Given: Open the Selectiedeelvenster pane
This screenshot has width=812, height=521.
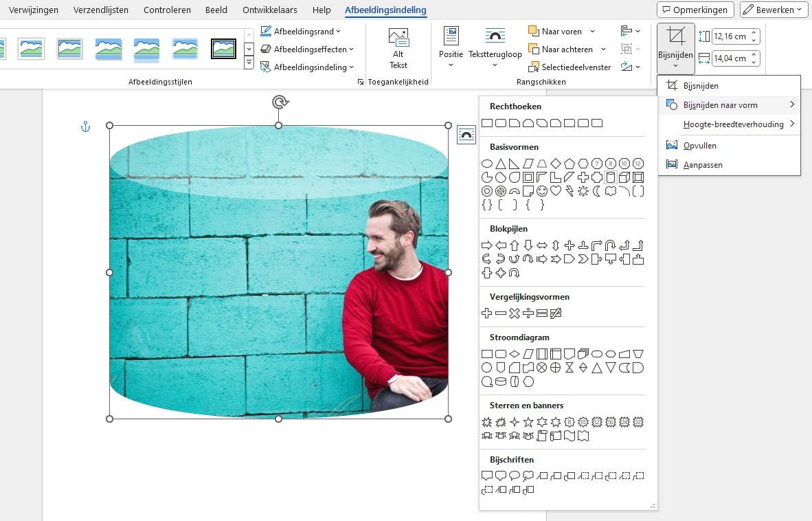Looking at the screenshot, I should (x=570, y=67).
